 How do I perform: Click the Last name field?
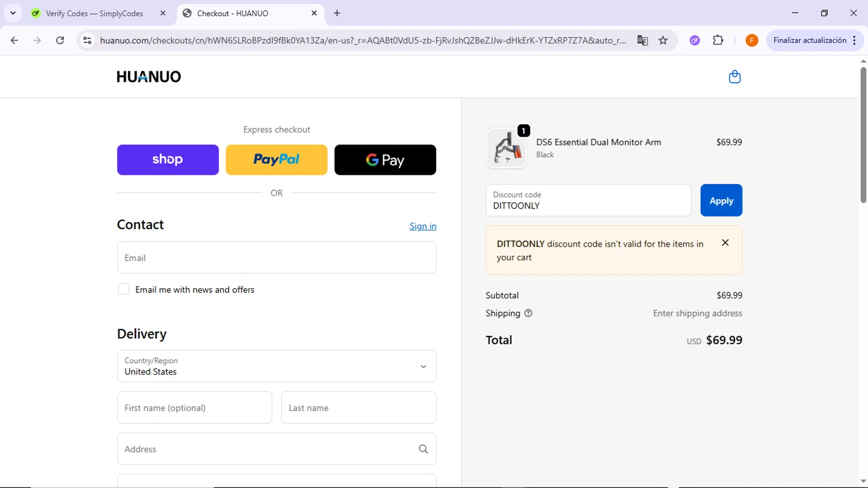point(359,408)
